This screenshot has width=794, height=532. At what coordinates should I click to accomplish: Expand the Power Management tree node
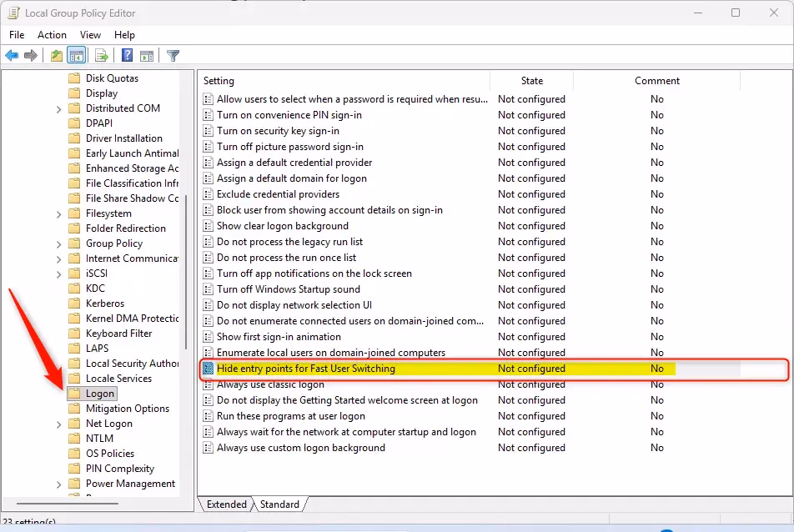[59, 484]
